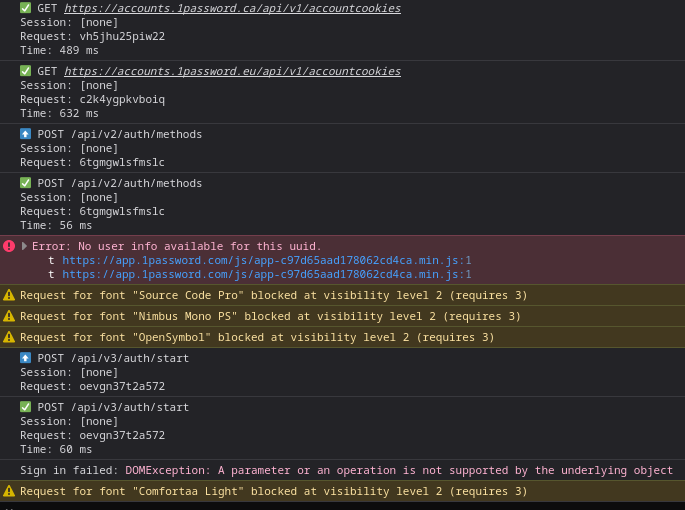Click the green check icon beside the 1password.eu GET request
Image resolution: width=685 pixels, height=510 pixels.
[x=25, y=71]
